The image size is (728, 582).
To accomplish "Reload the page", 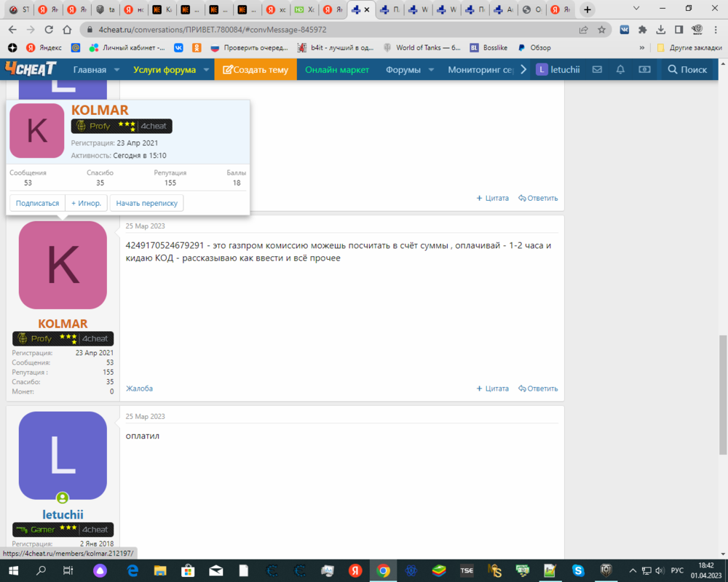I will [49, 30].
